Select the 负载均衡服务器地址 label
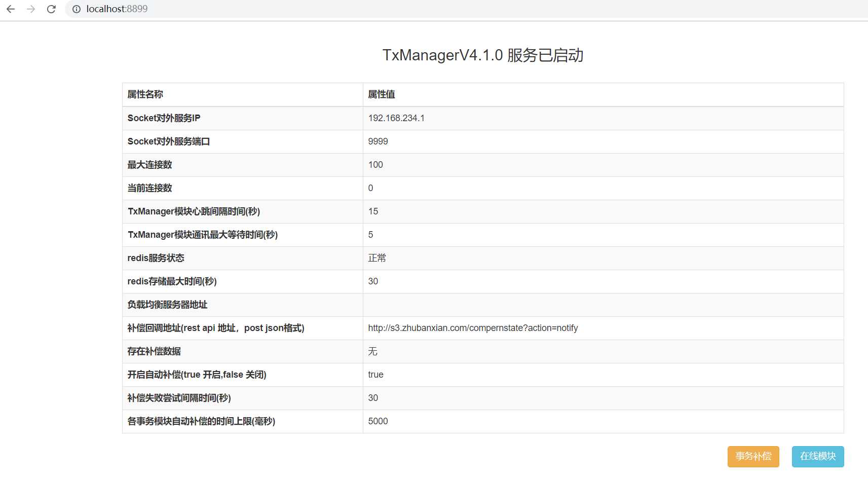 pyautogui.click(x=167, y=305)
